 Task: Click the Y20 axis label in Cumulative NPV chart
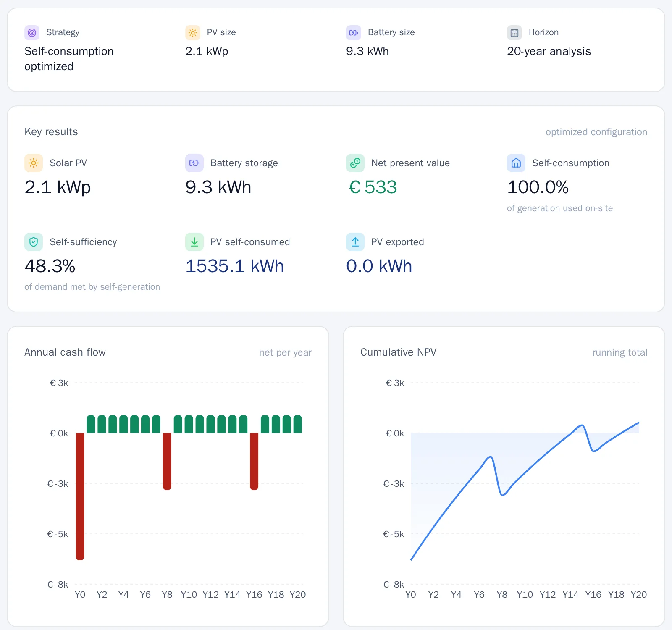[x=639, y=595]
